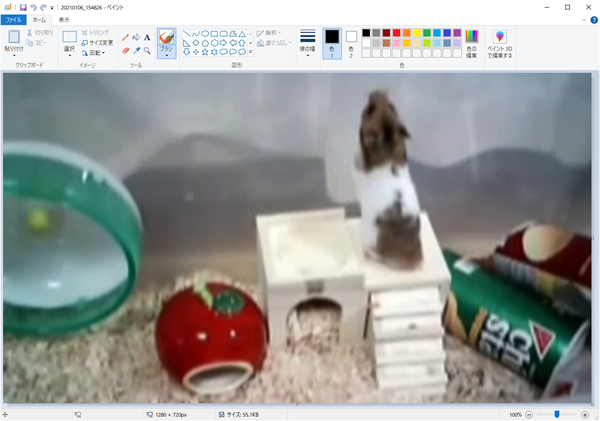Pick the red swatch in the palette
The height and width of the screenshot is (421, 600).
click(x=396, y=33)
